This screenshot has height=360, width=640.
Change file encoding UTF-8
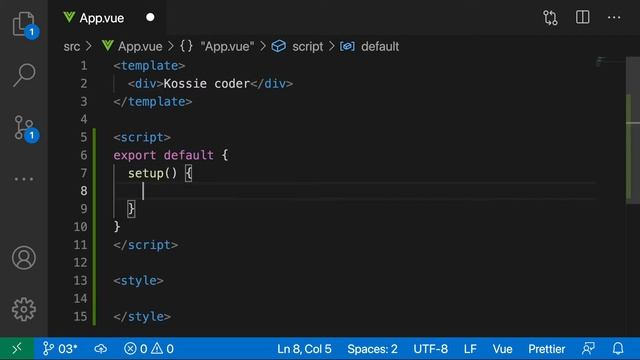(x=430, y=349)
